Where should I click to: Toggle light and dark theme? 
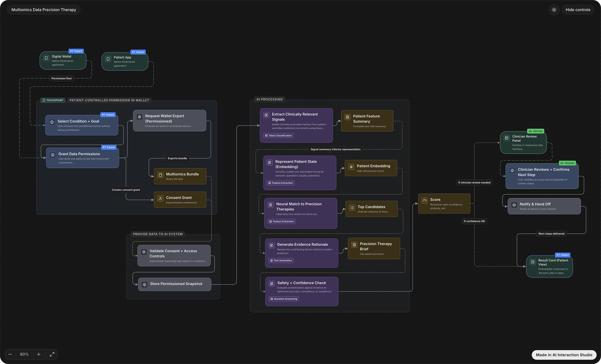[554, 10]
